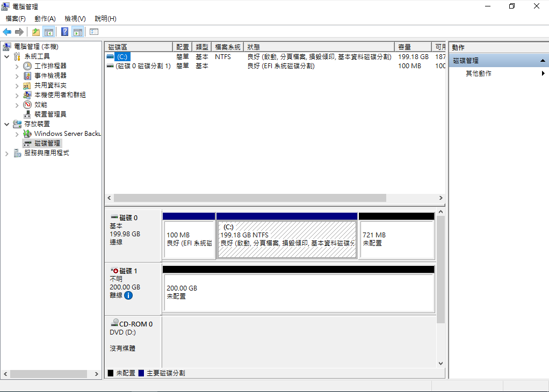The width and height of the screenshot is (549, 392).
Task: Sort by the 磁碟區 column header
Action: (x=139, y=47)
